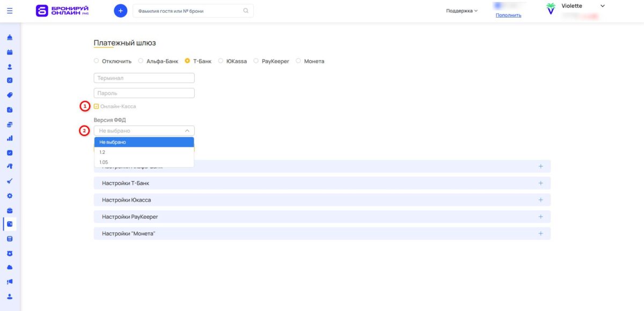Open the calendar section in the sidebar

point(10,53)
